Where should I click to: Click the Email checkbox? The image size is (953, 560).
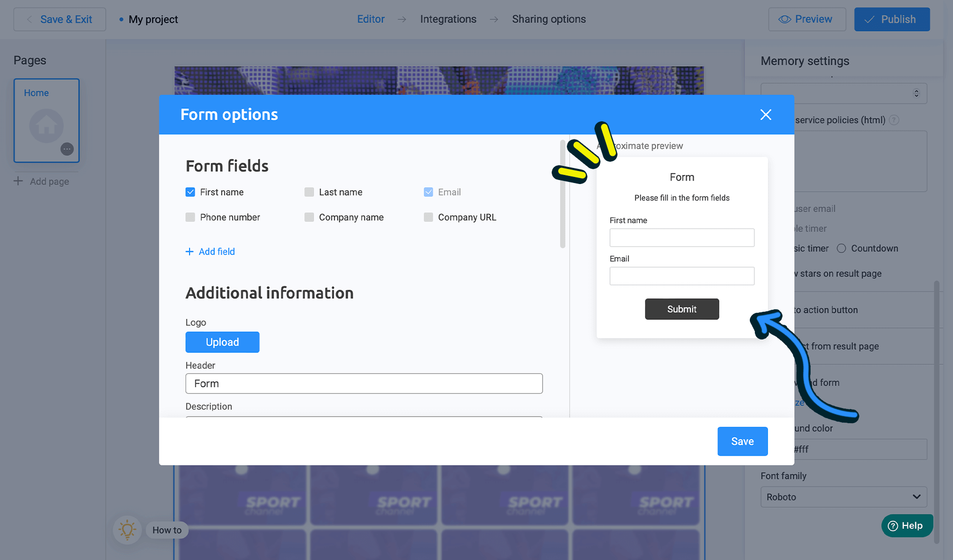coord(428,192)
